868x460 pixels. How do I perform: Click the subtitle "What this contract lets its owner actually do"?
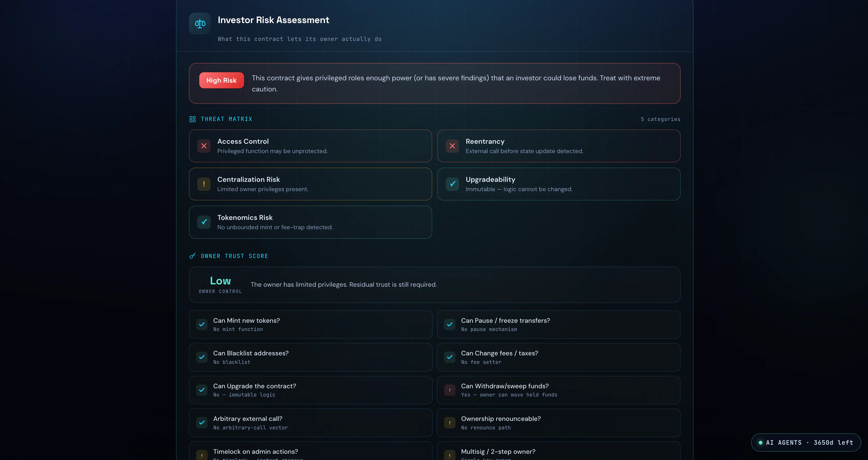click(x=299, y=39)
